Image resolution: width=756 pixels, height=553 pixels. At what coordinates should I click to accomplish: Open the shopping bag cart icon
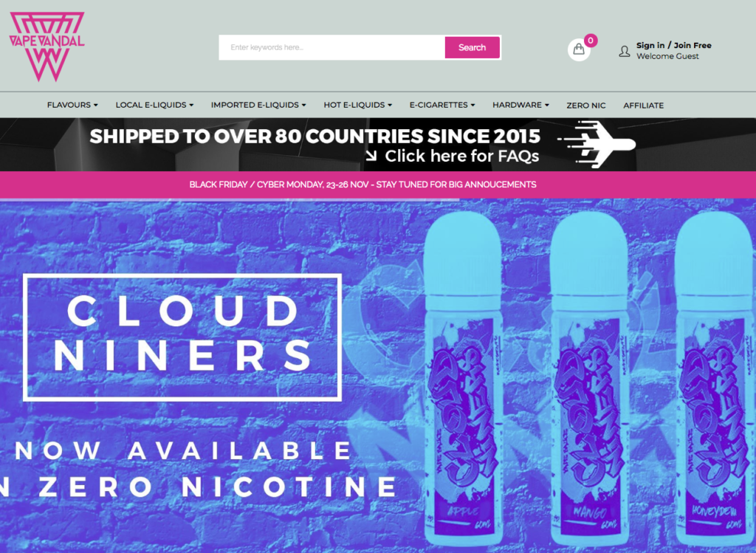coord(579,49)
